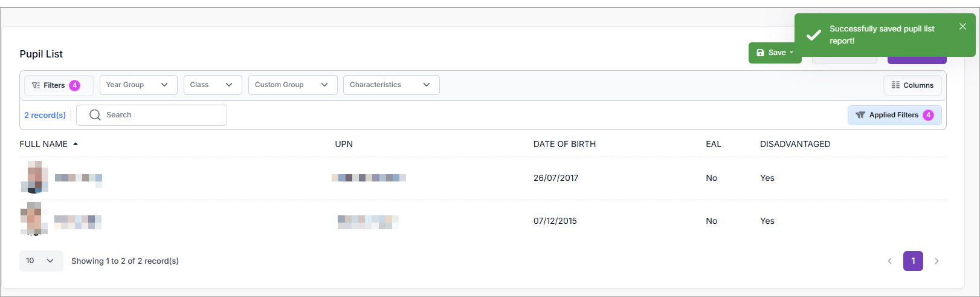Close the success notification toast
Image resolution: width=980 pixels, height=297 pixels.
[x=962, y=27]
